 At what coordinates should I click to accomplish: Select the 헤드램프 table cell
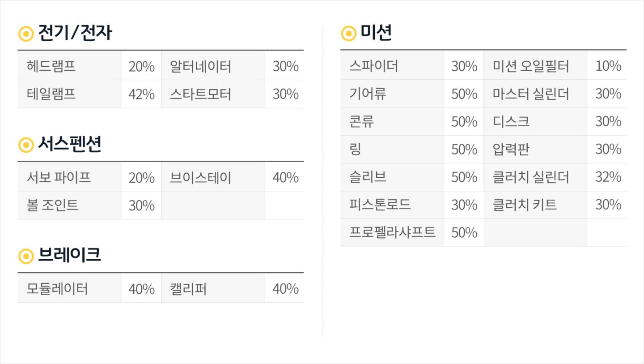tap(51, 66)
